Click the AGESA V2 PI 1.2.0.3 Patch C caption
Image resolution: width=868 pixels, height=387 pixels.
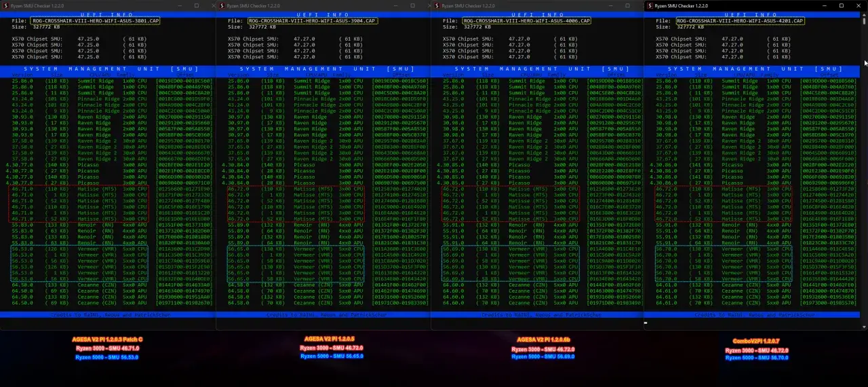coord(107,339)
